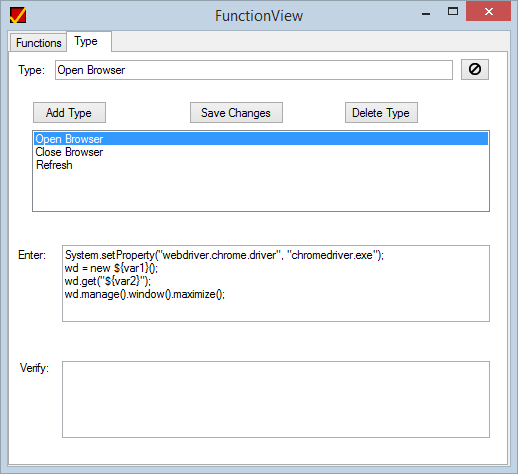Click the FunctionView title bar text

[259, 16]
